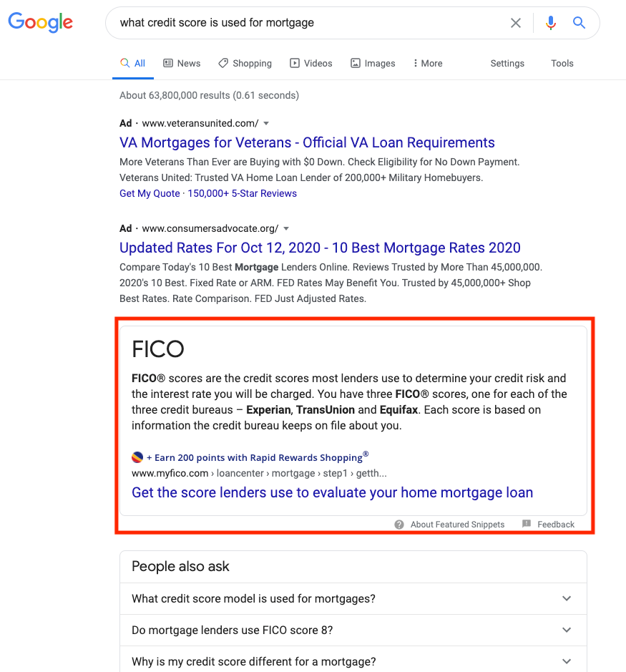Open the More search options menu
This screenshot has width=626, height=672.
[x=428, y=63]
